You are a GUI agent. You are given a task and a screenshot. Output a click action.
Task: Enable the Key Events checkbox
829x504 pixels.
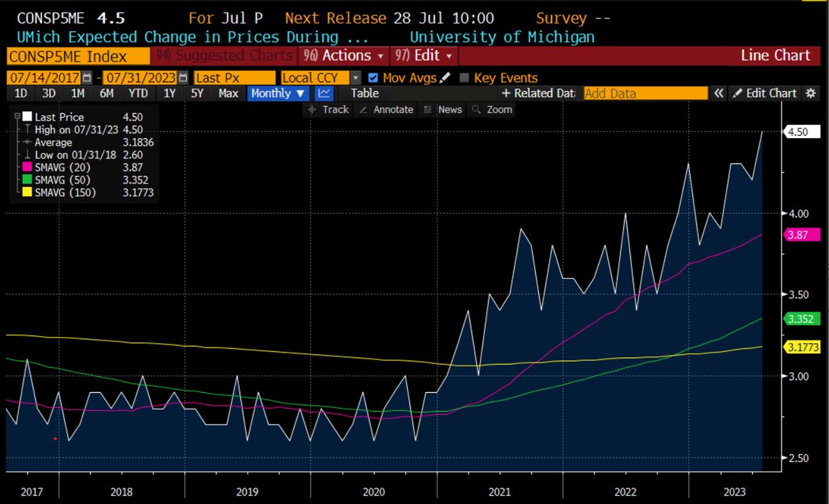coord(465,78)
